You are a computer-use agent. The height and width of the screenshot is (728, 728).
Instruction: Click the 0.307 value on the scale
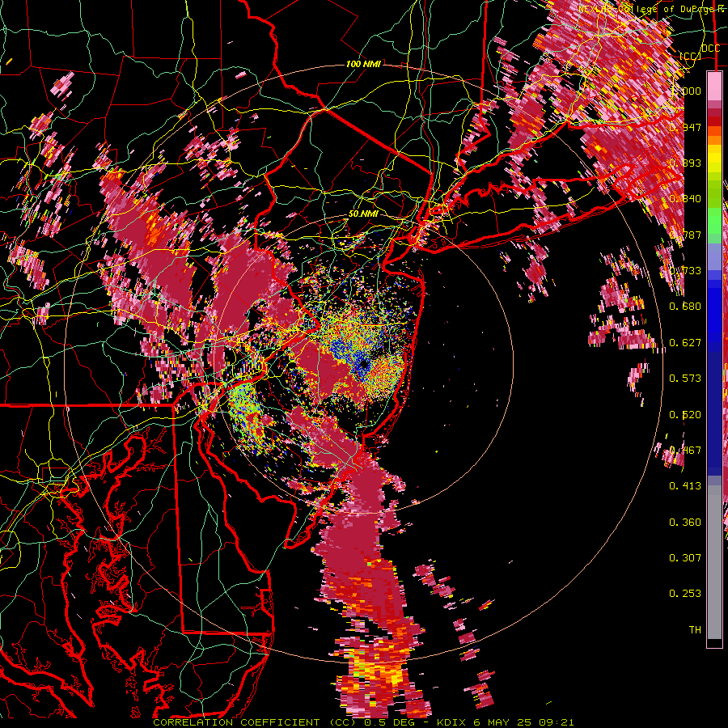tap(685, 558)
